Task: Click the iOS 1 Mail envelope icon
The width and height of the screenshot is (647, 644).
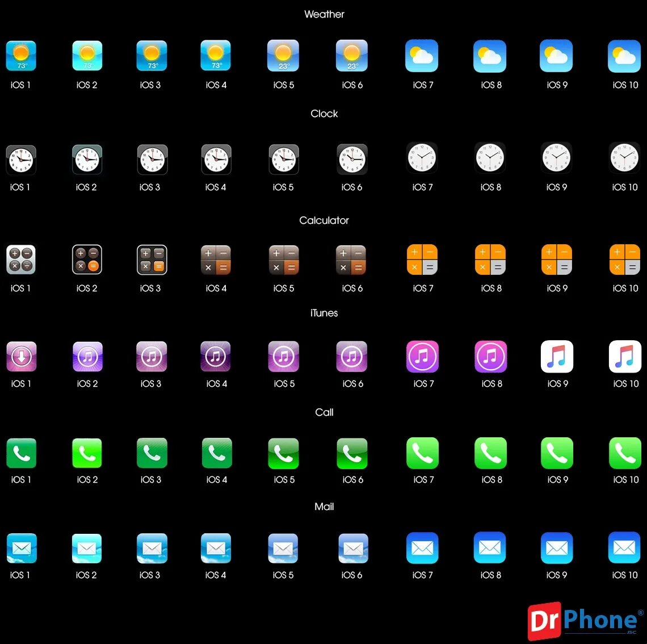Action: [22, 549]
